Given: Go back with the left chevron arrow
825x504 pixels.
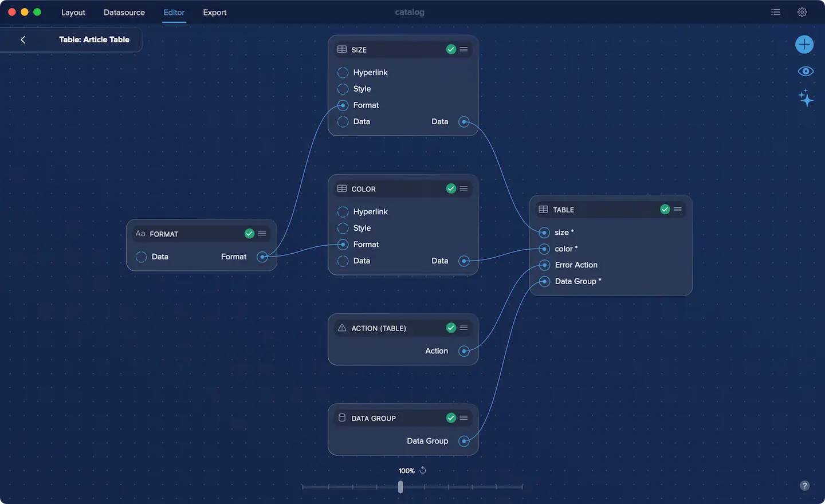Looking at the screenshot, I should tap(23, 40).
